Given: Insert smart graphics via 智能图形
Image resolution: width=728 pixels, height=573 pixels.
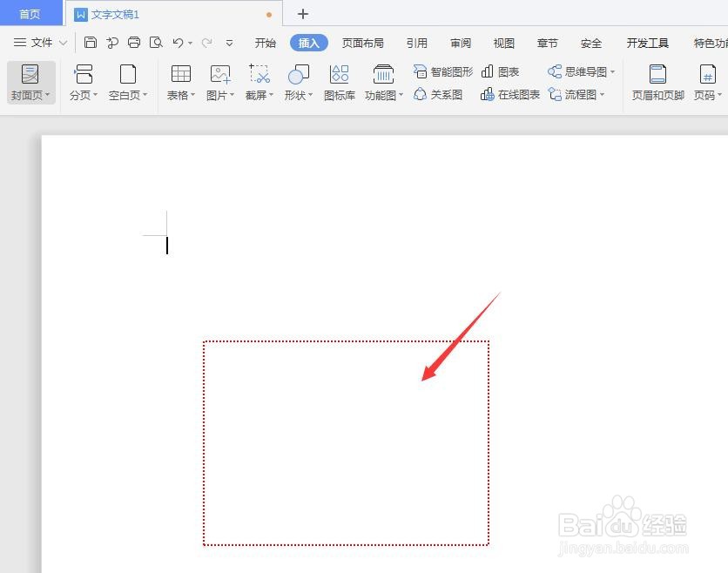Looking at the screenshot, I should (x=442, y=71).
